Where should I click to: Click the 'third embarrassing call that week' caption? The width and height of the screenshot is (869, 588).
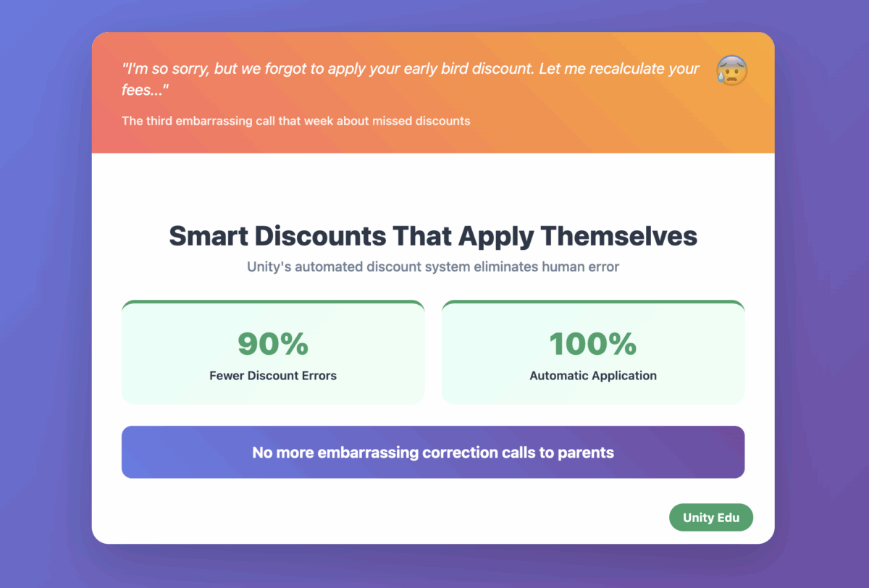(296, 121)
